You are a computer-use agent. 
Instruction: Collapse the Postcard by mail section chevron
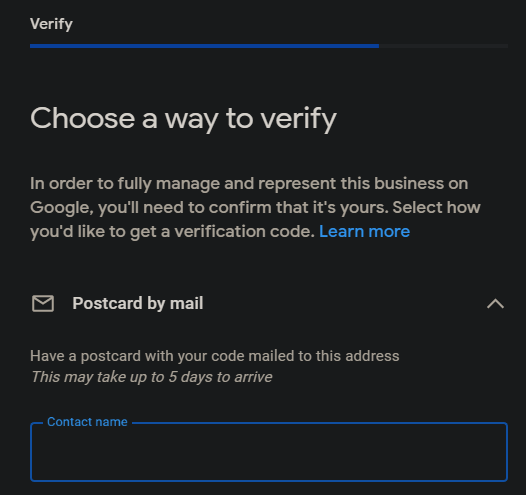pos(495,304)
